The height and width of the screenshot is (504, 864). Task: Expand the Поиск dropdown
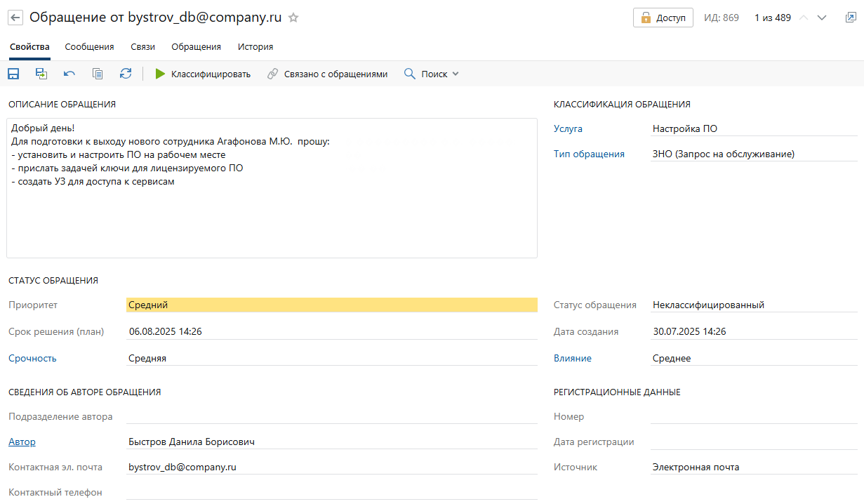click(432, 74)
